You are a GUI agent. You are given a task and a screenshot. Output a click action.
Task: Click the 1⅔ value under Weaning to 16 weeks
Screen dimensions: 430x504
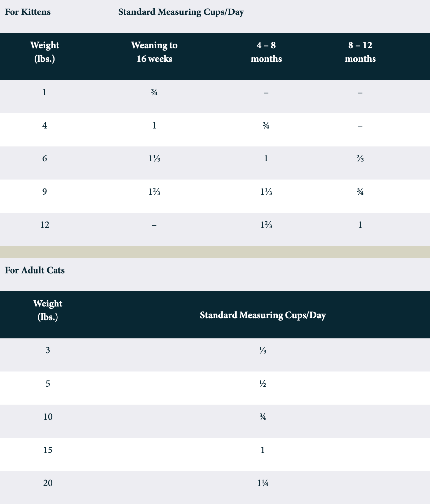pyautogui.click(x=154, y=192)
